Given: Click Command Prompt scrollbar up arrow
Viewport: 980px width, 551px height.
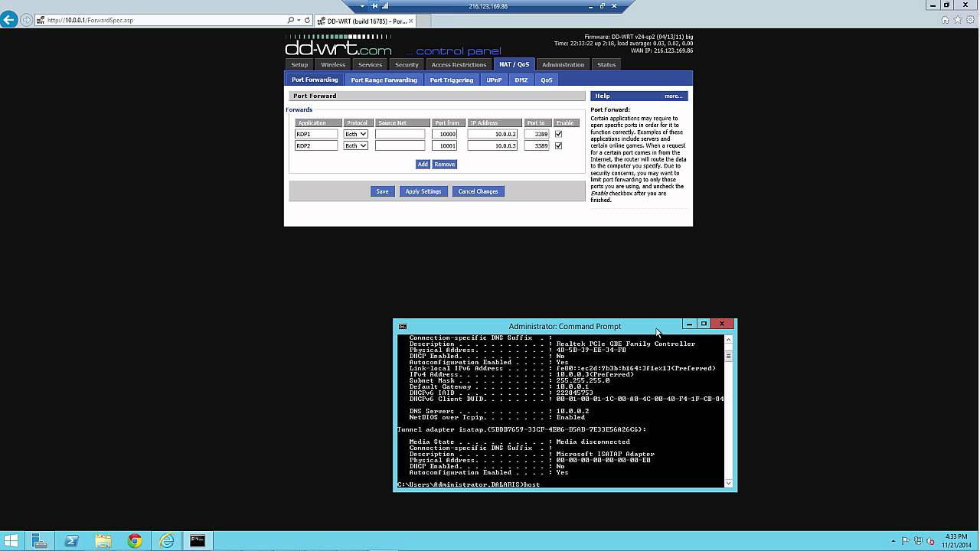Looking at the screenshot, I should click(728, 339).
